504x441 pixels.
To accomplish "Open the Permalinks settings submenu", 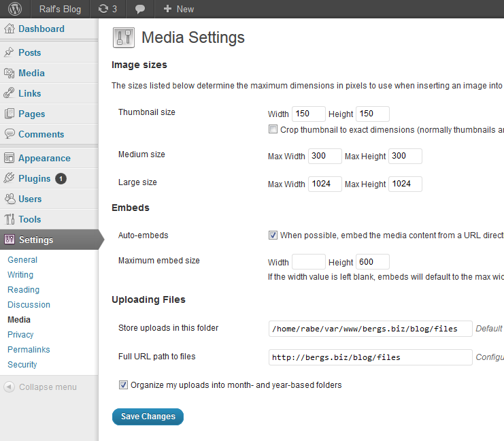I will (x=29, y=350).
